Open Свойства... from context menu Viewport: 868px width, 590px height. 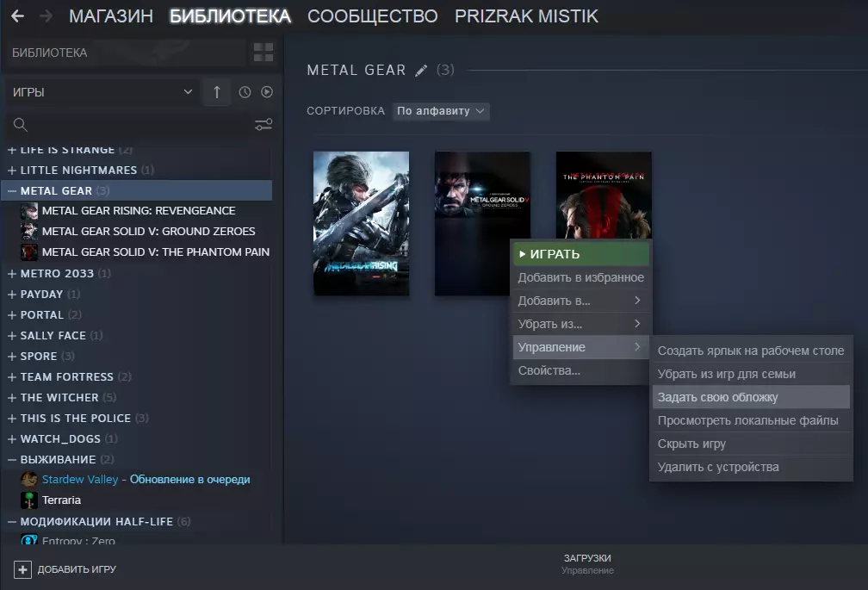coord(580,371)
